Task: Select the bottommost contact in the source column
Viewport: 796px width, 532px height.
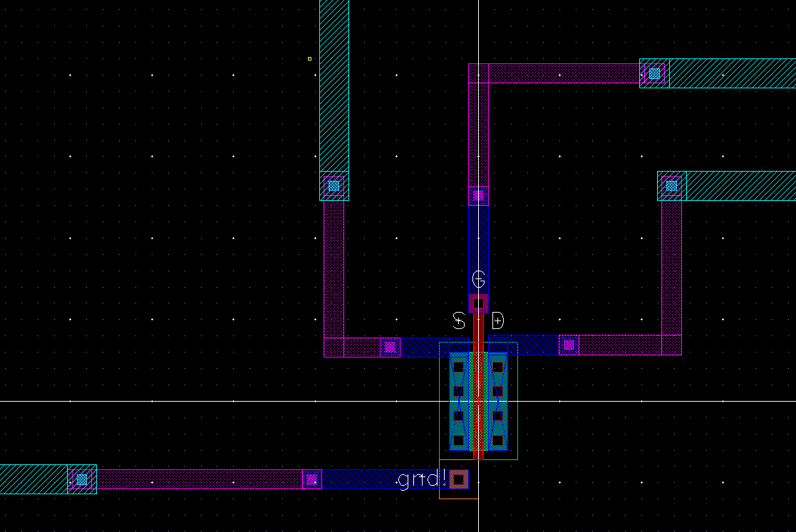Action: point(458,440)
